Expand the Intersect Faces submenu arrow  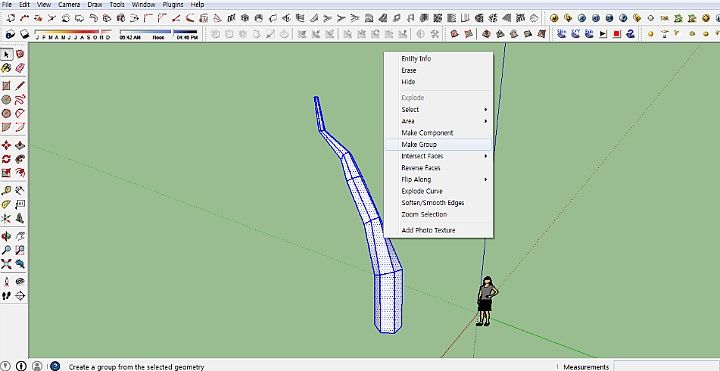click(x=486, y=156)
